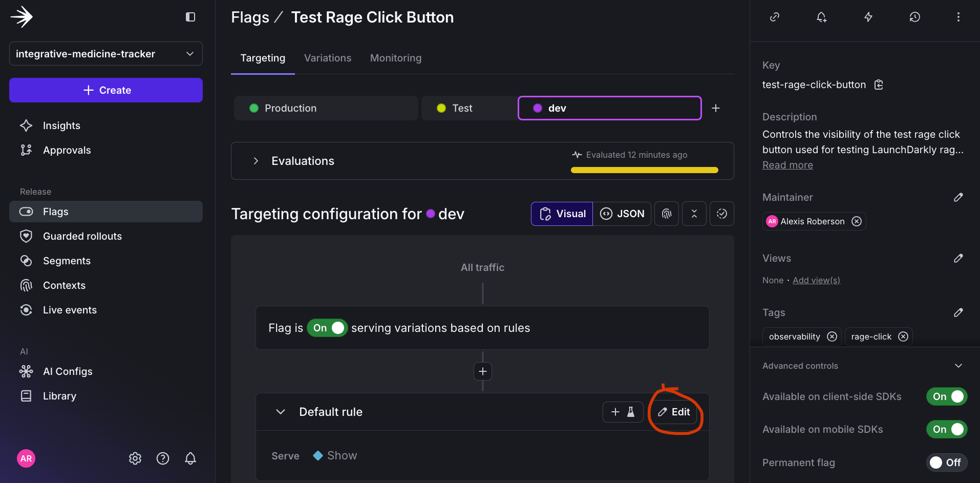The height and width of the screenshot is (483, 980).
Task: Select the Production environment tab
Action: point(325,108)
